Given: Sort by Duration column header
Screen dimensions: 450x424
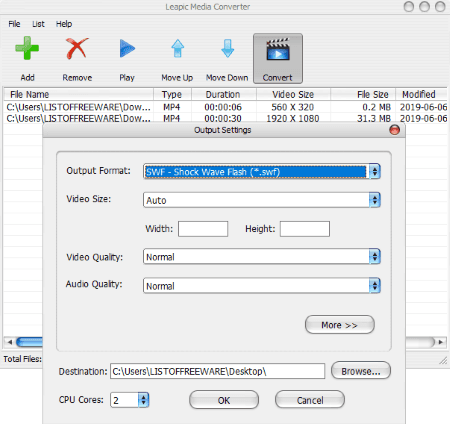Looking at the screenshot, I should pos(223,94).
